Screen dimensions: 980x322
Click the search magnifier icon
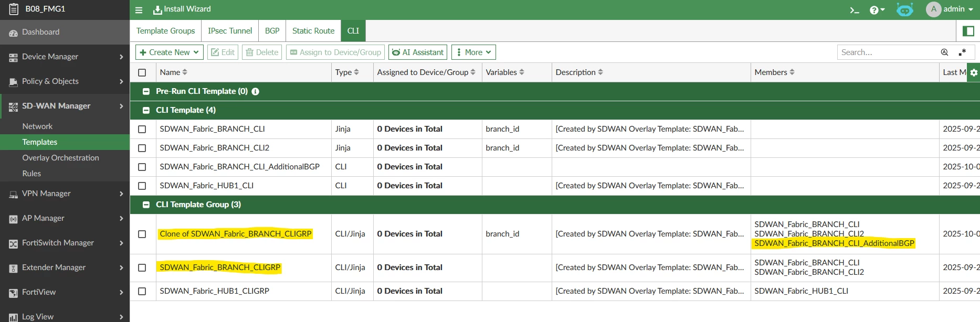coord(944,52)
